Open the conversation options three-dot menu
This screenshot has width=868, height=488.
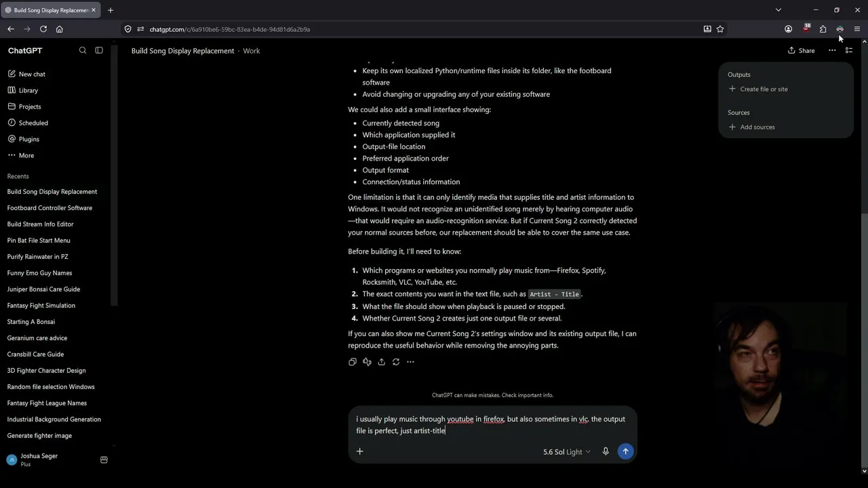click(x=832, y=50)
